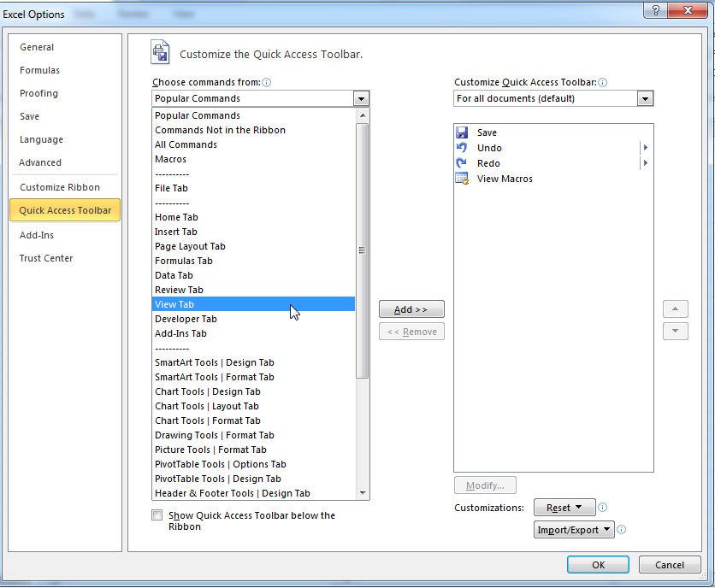This screenshot has width=715, height=588.
Task: Click info icon beside Choose commands from
Action: coord(267,83)
